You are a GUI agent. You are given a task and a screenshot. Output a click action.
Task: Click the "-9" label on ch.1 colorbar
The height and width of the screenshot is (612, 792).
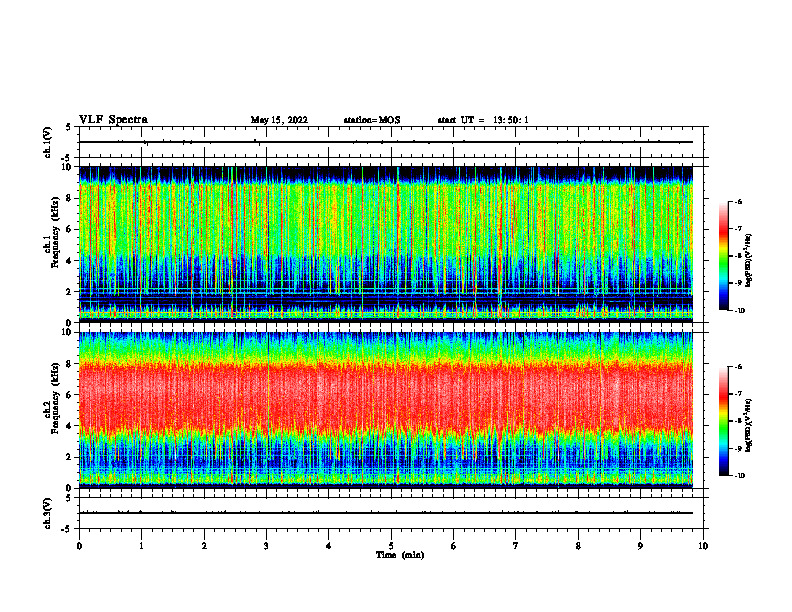click(x=738, y=283)
